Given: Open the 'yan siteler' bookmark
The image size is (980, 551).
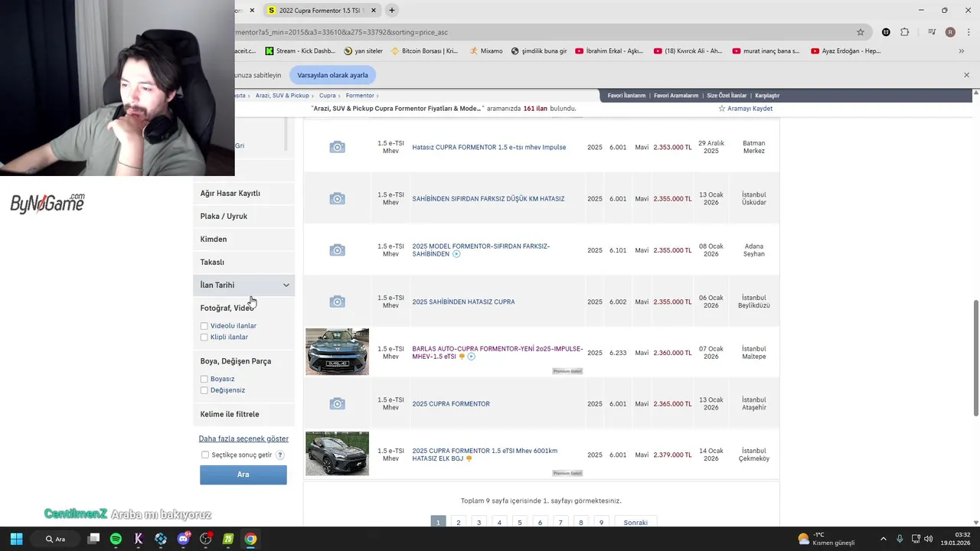Looking at the screenshot, I should click(363, 51).
